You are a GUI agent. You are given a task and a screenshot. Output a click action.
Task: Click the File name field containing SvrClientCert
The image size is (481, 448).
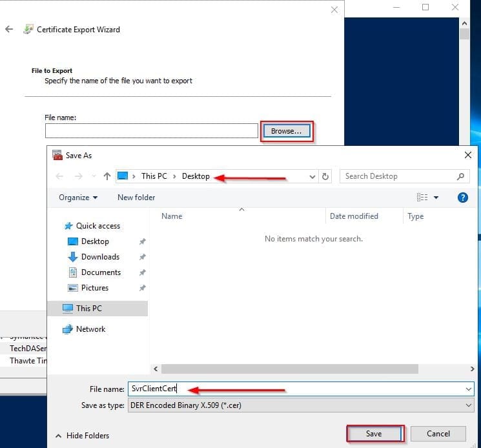[x=297, y=389]
